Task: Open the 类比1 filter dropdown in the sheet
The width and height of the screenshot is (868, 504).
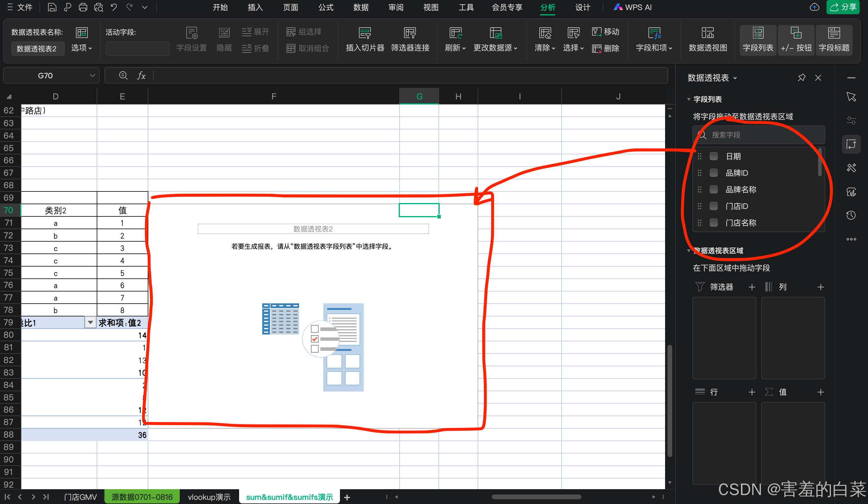Action: pyautogui.click(x=90, y=323)
